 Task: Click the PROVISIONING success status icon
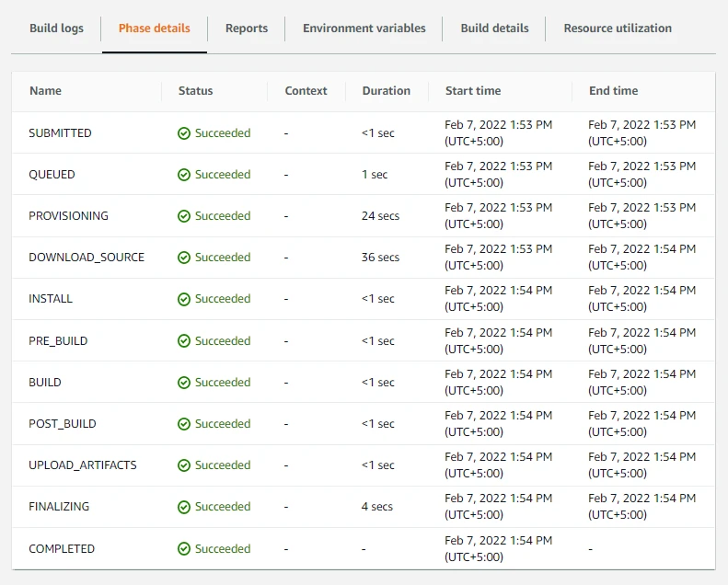tap(184, 216)
